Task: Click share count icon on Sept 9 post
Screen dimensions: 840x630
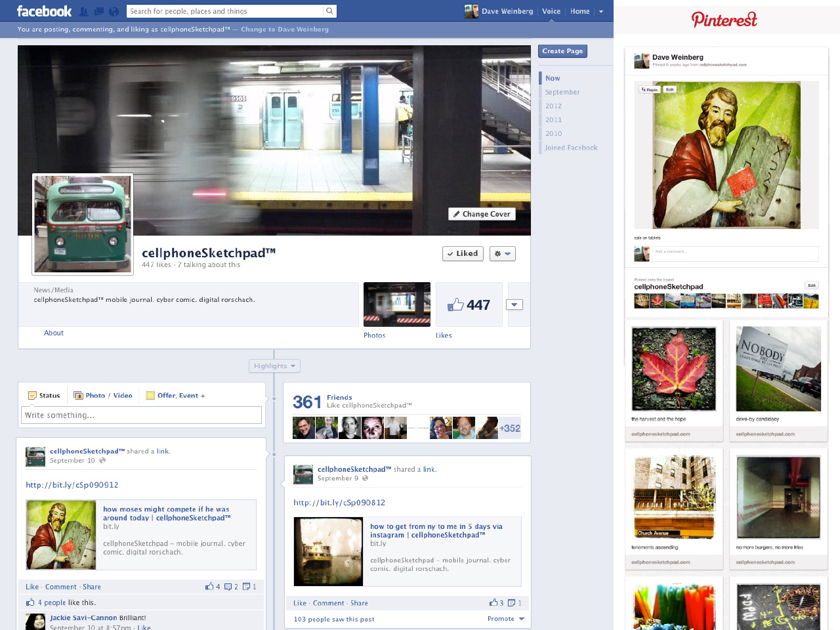Action: point(512,602)
